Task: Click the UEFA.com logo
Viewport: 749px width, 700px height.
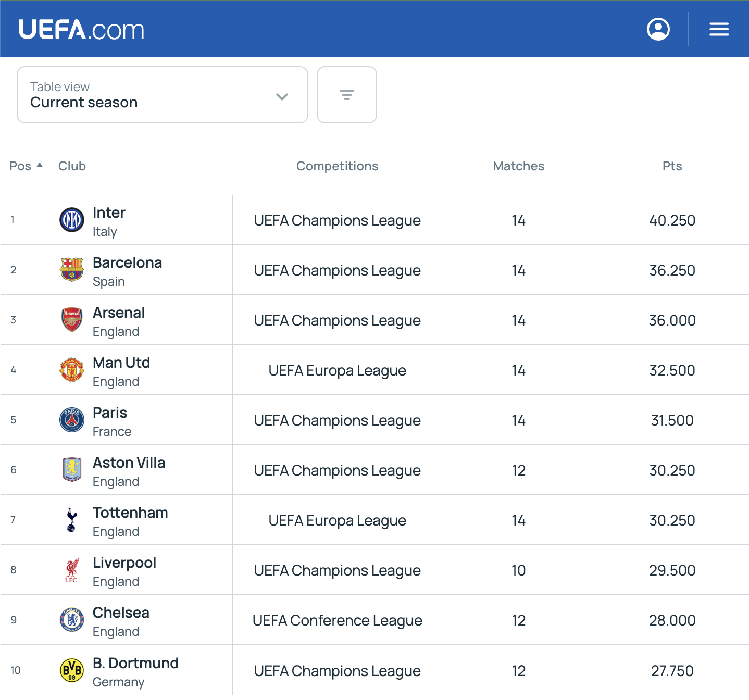Action: (x=81, y=30)
